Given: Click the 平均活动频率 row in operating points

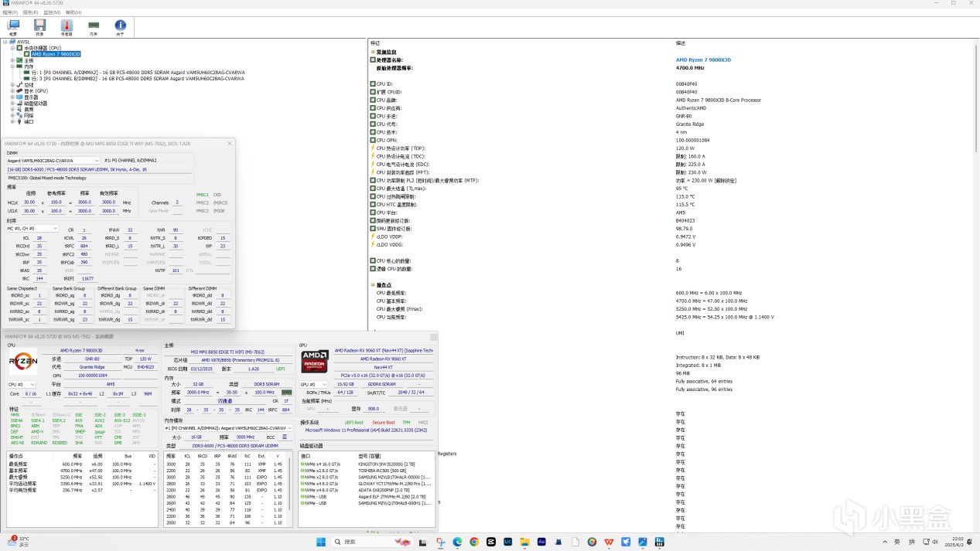Looking at the screenshot, I should coord(82,484).
